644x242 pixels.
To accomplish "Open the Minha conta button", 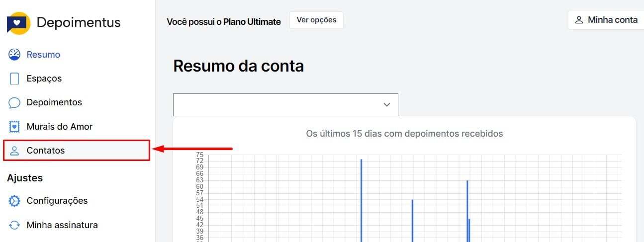I will (607, 20).
